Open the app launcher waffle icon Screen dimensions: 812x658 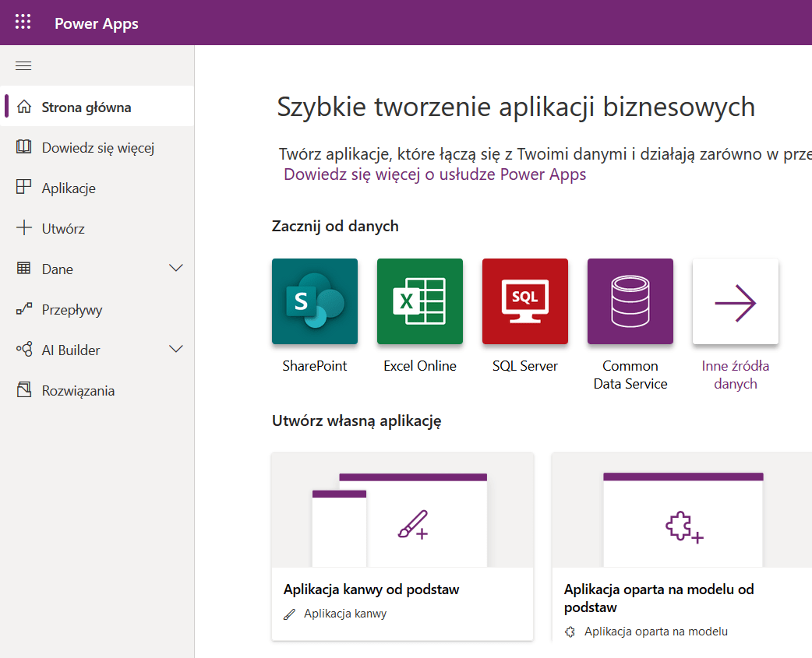click(23, 23)
